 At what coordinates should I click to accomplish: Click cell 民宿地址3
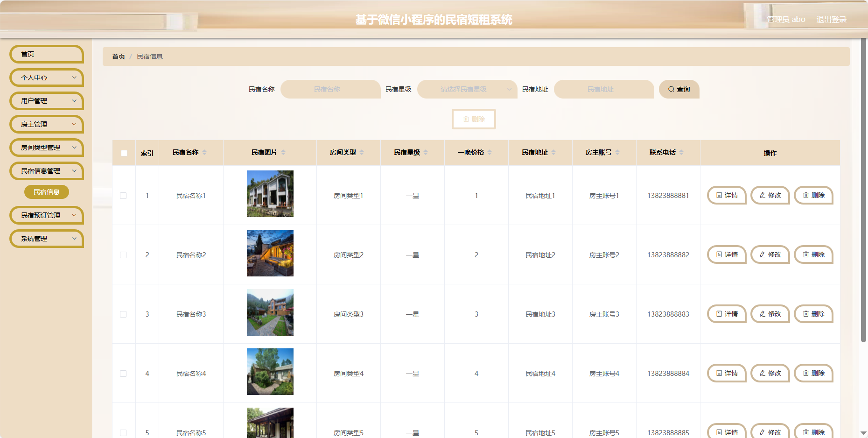tap(540, 314)
